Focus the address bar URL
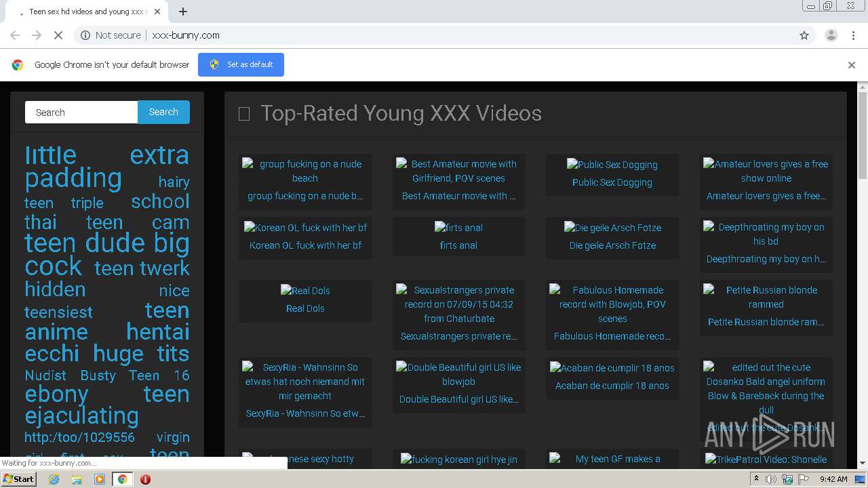This screenshot has width=868, height=488. pyautogui.click(x=186, y=35)
